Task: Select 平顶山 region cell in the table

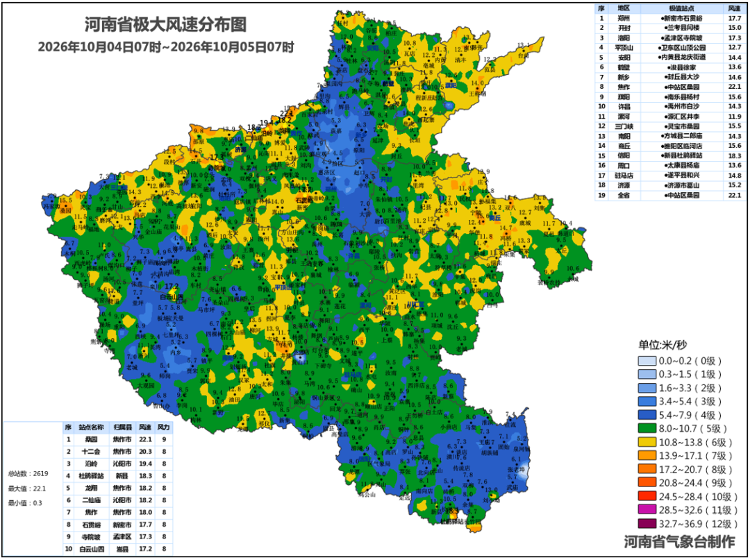Action: click(x=624, y=47)
